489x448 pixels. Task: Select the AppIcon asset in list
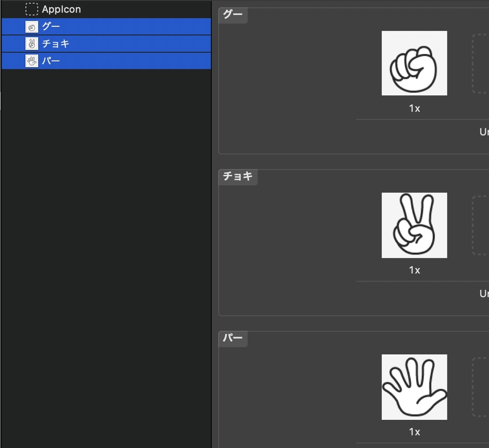pos(106,9)
